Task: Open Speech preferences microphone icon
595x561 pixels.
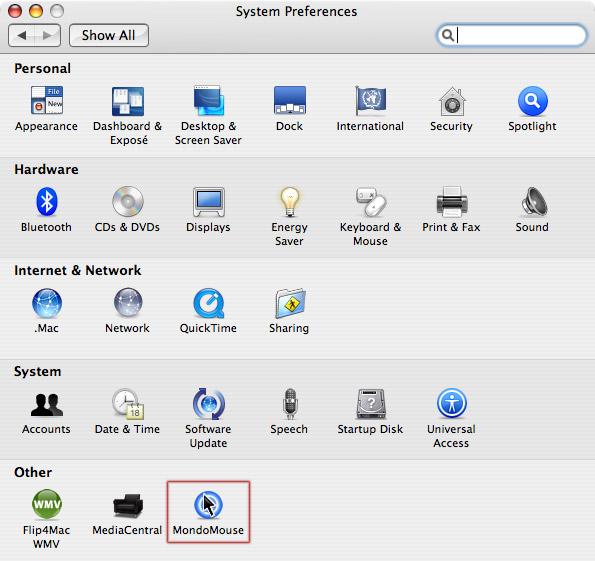Action: (x=290, y=403)
